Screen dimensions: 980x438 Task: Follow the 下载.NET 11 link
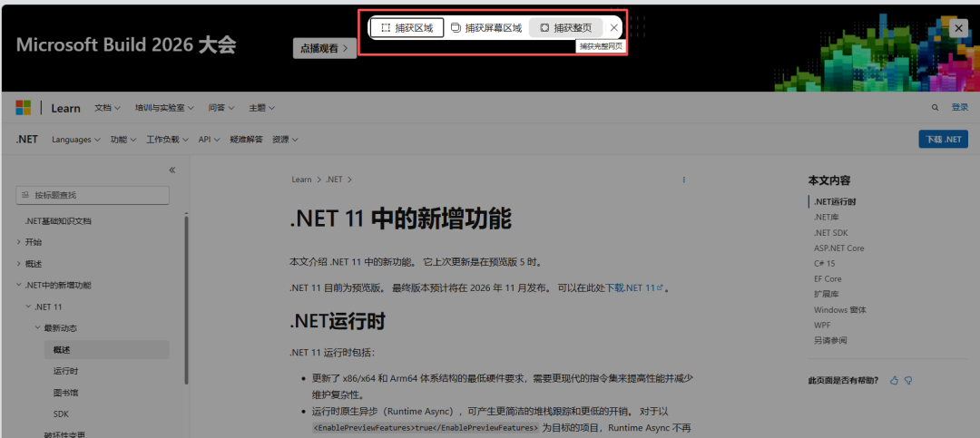pyautogui.click(x=633, y=288)
